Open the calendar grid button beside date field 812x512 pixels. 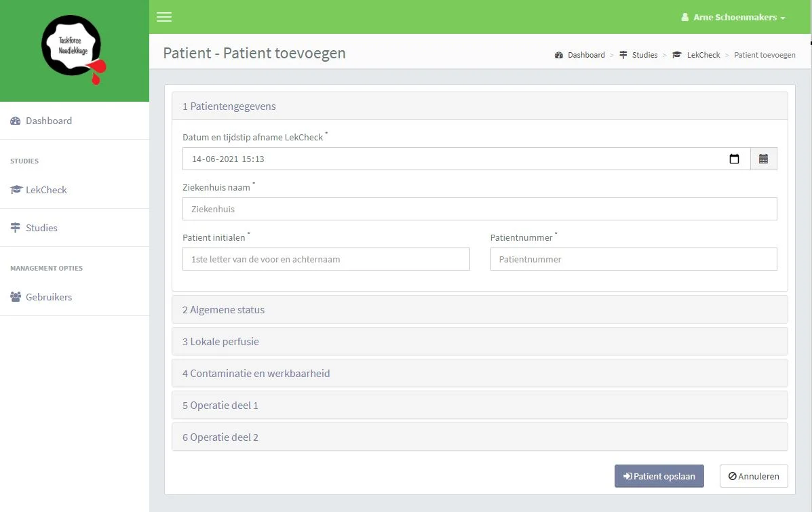tap(764, 159)
